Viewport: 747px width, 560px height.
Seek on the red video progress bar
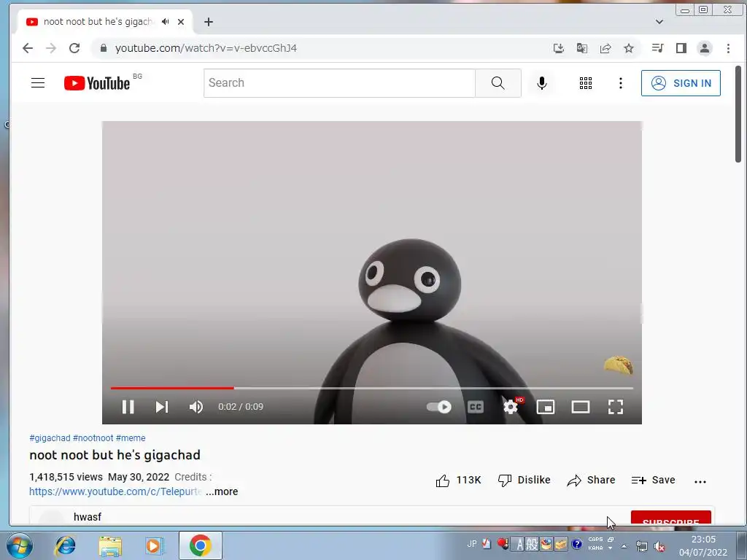tap(371, 388)
